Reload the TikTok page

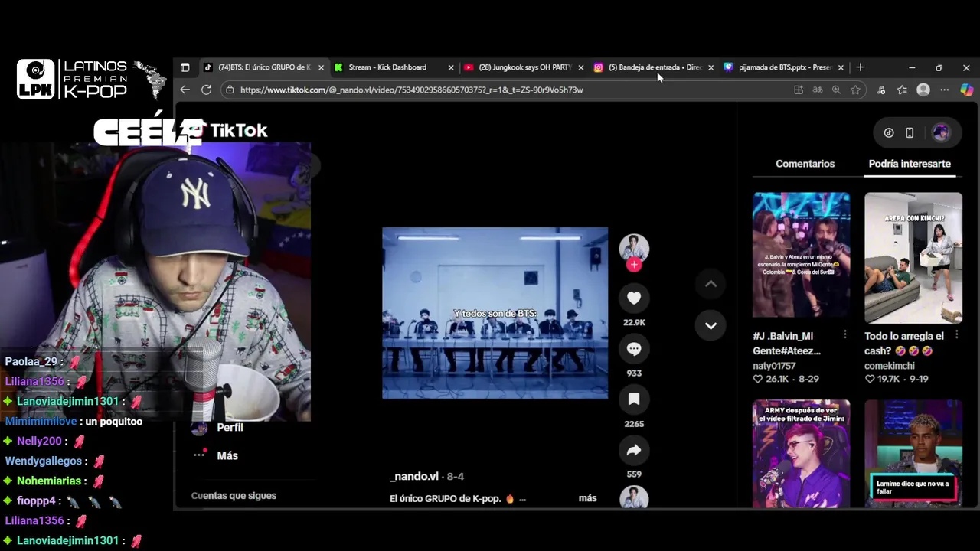(x=206, y=90)
